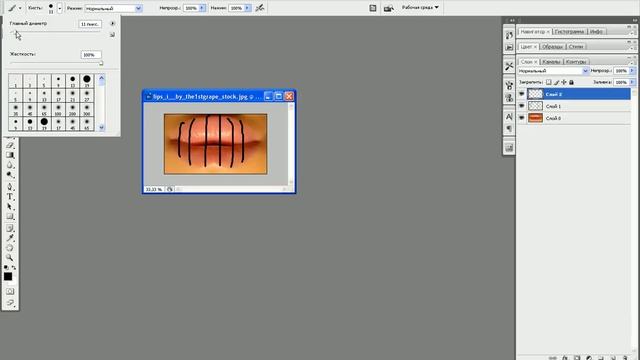The image size is (640, 360).
Task: Click the master diameter value field
Action: (90, 24)
